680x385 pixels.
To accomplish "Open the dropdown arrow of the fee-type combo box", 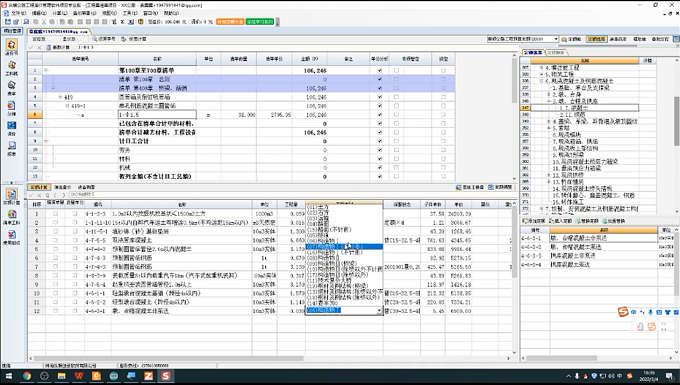I will point(379,310).
